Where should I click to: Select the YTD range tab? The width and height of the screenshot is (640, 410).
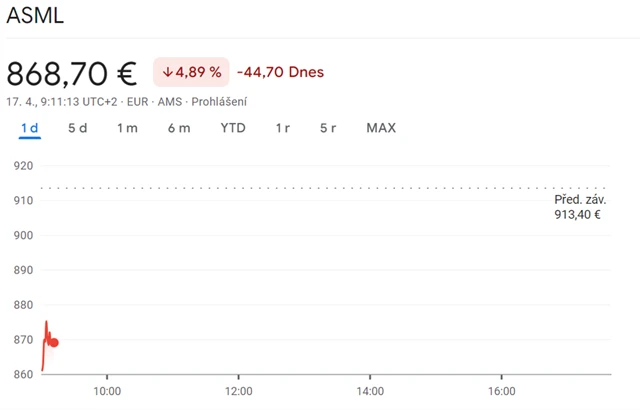click(233, 128)
